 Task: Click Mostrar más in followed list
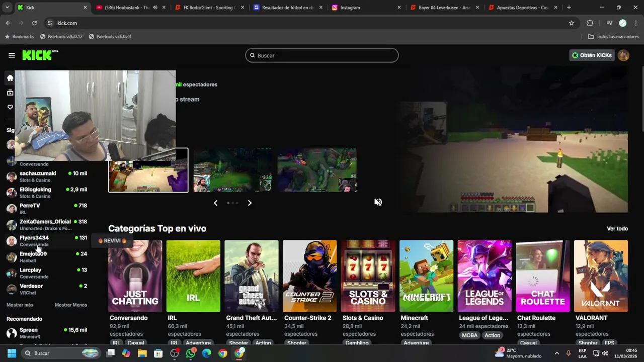click(x=20, y=305)
